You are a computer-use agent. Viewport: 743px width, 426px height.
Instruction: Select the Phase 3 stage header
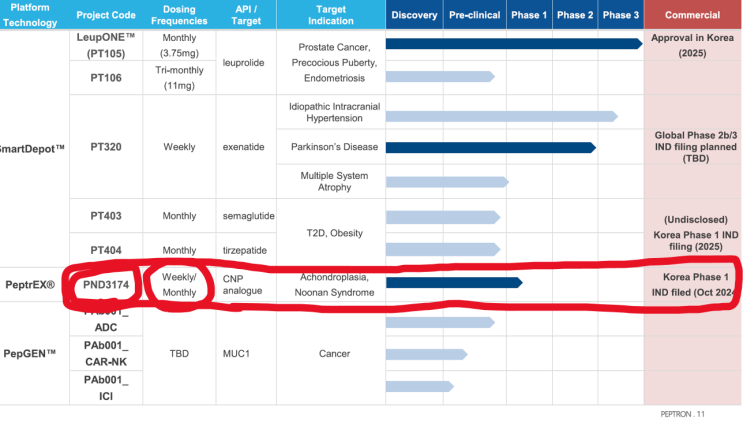(x=621, y=15)
